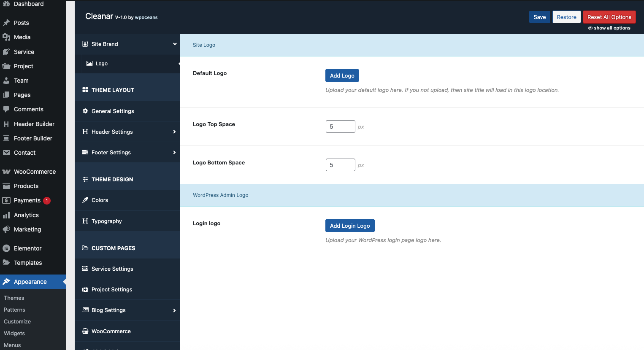Open Service Settings in theme options
The width and height of the screenshot is (644, 350).
(x=112, y=269)
